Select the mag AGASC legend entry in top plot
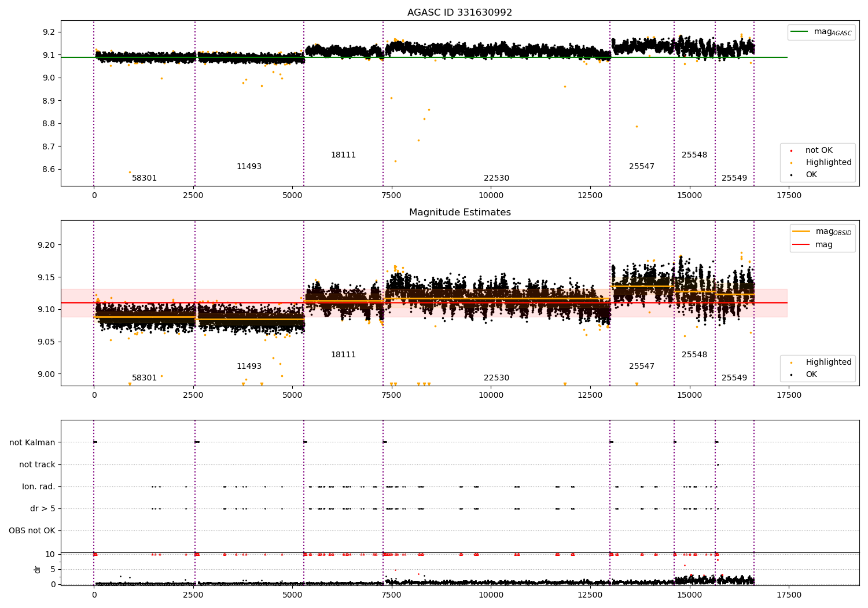 (x=821, y=32)
